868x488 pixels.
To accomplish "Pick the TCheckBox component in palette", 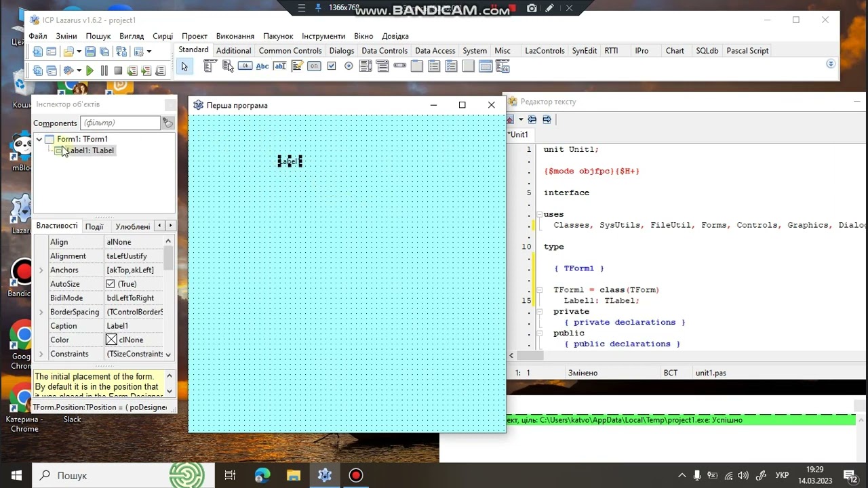I will [x=332, y=66].
